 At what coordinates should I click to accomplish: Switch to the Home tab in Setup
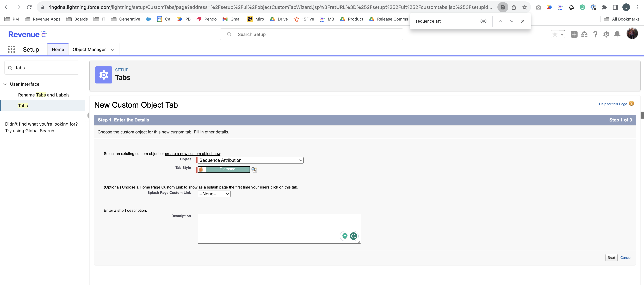58,49
